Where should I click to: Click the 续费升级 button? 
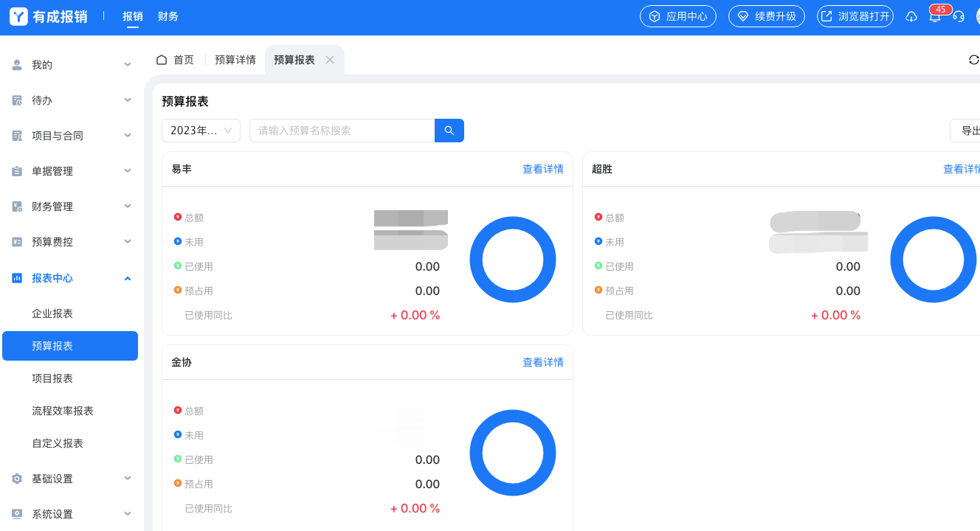point(766,16)
